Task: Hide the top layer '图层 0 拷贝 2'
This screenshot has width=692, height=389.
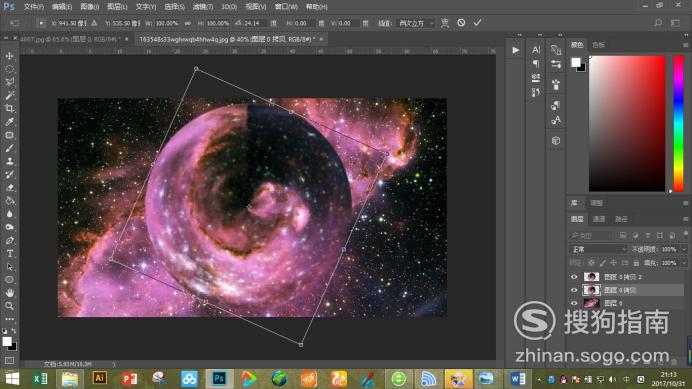Action: pyautogui.click(x=574, y=277)
